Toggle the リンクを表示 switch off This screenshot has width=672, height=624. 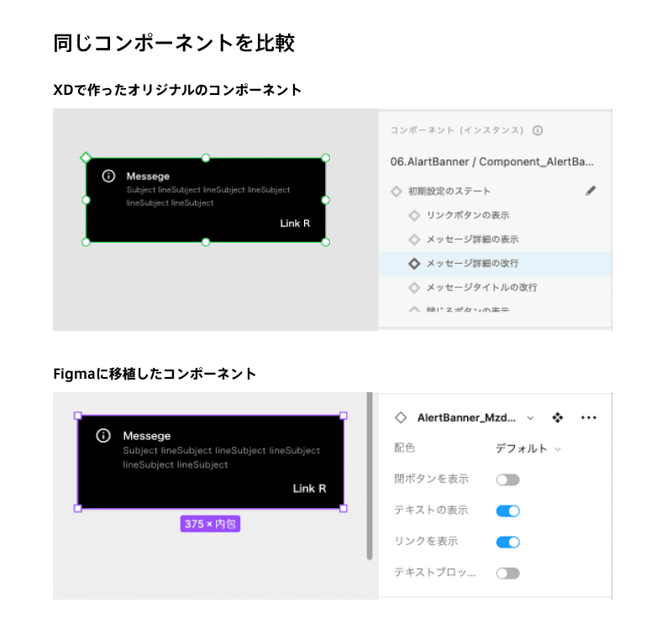coord(508,543)
